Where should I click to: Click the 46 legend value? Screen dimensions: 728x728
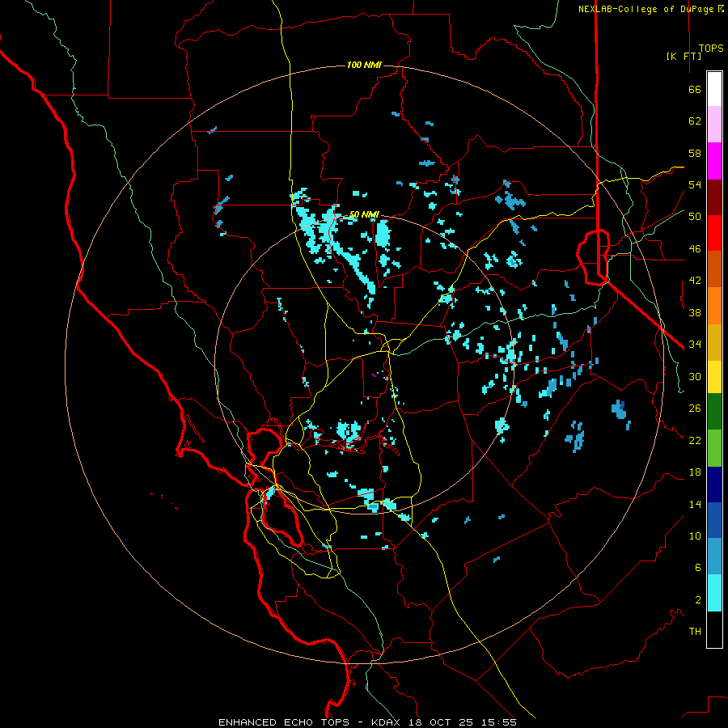(695, 249)
